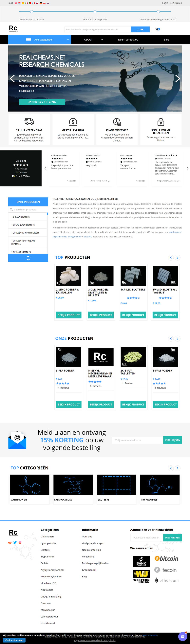Select the Netherlands flag language
This screenshot has width=190, height=644.
click(x=19, y=3)
